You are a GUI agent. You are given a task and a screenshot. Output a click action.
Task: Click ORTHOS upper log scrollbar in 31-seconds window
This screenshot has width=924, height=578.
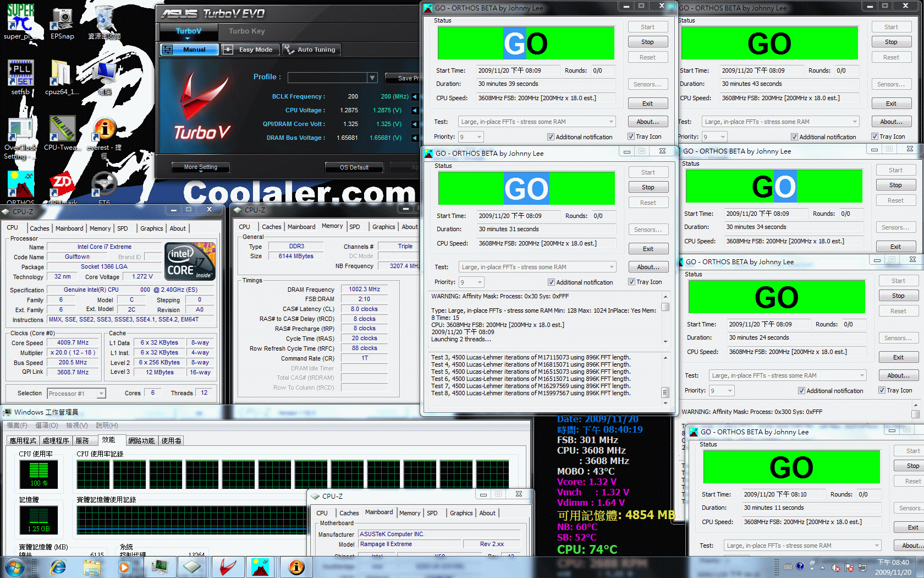tap(665, 318)
